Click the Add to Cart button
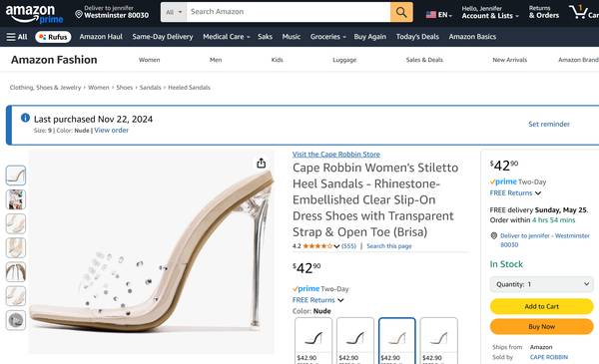 point(542,306)
